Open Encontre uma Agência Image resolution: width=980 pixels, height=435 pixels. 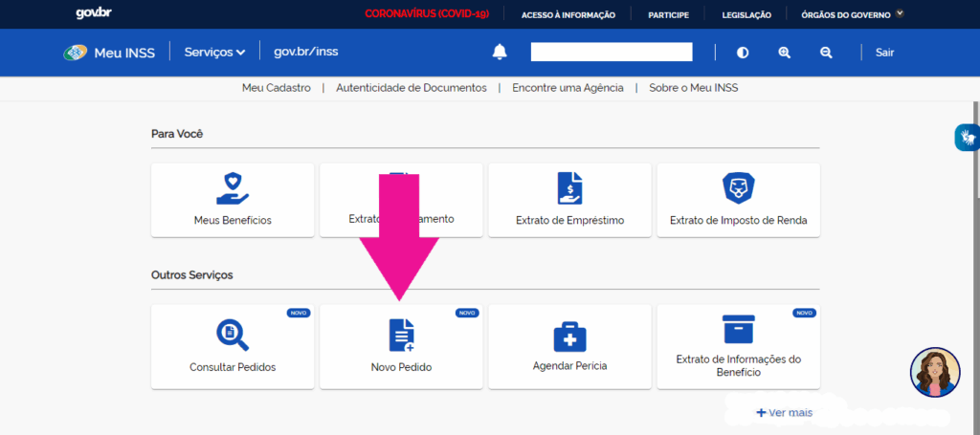pyautogui.click(x=568, y=88)
